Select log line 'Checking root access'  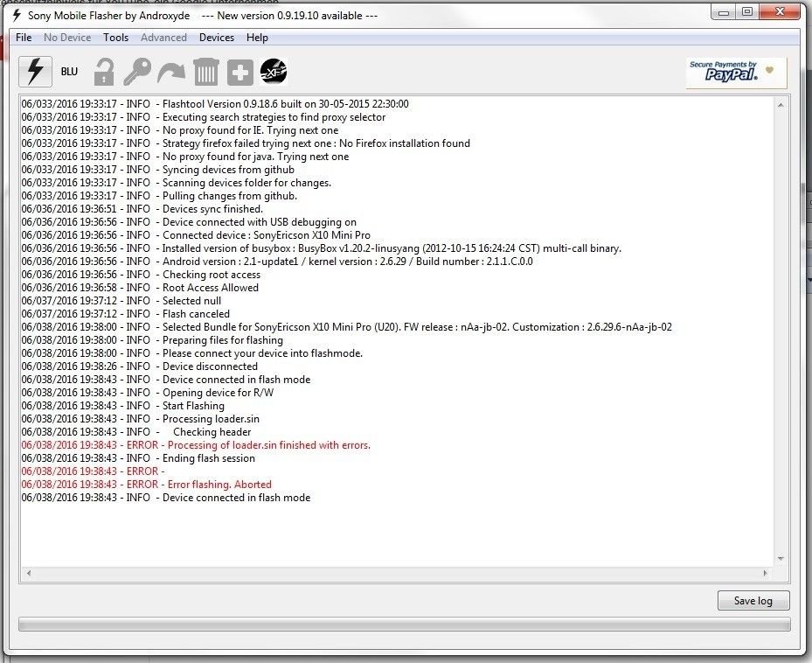(141, 275)
